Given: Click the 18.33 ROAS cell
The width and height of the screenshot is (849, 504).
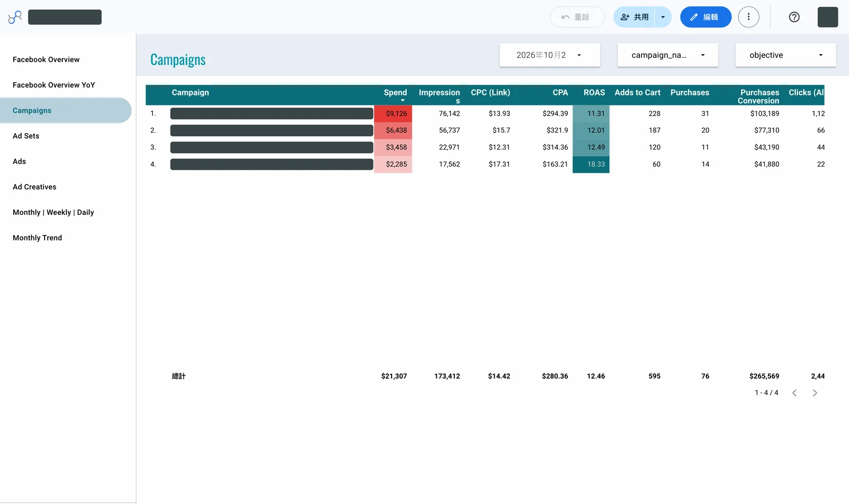Looking at the screenshot, I should 591,164.
